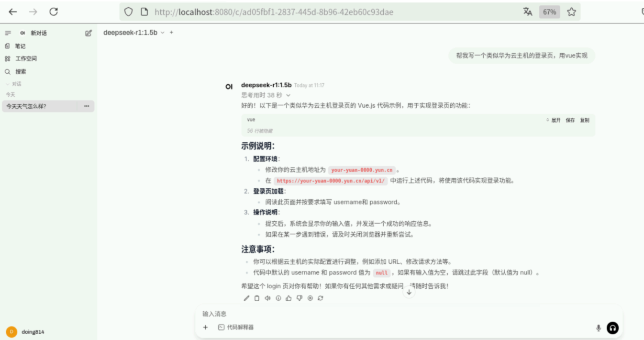The height and width of the screenshot is (340, 644).
Task: Give the response a thumbs up
Action: (x=288, y=298)
